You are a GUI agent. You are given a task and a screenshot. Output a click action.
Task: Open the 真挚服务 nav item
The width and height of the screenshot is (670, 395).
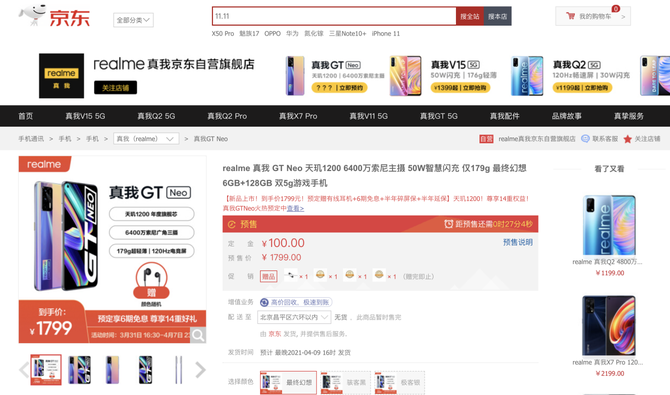tap(629, 116)
